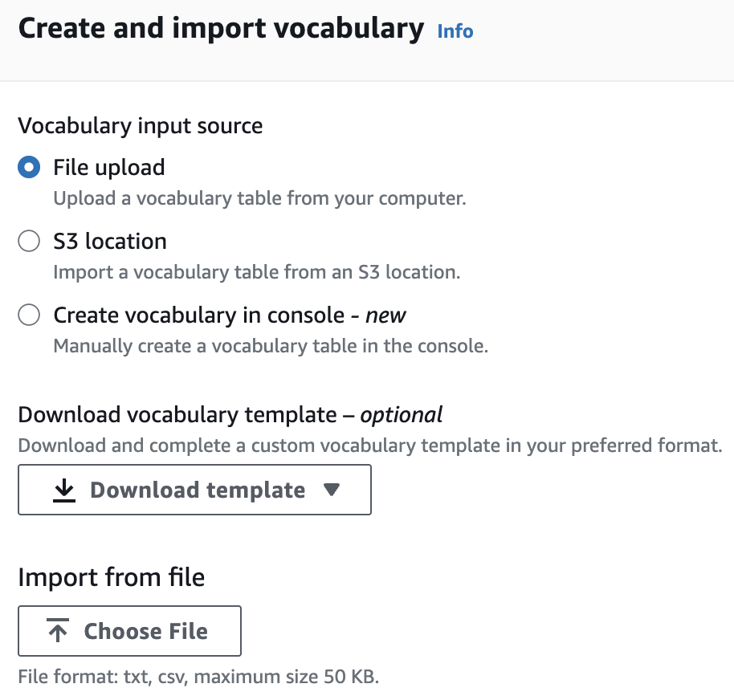Open the Info link beside the title
This screenshot has width=734, height=700.
click(x=455, y=31)
